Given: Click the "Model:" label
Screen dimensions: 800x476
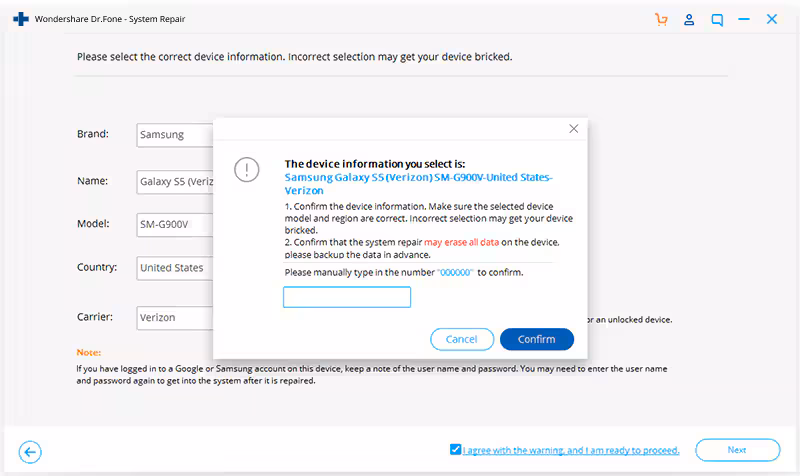Looking at the screenshot, I should tap(93, 223).
